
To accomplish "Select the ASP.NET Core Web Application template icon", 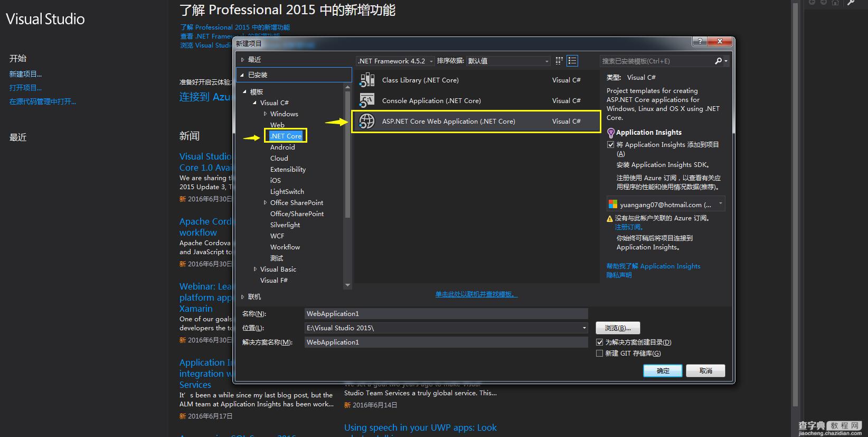I will (x=367, y=121).
